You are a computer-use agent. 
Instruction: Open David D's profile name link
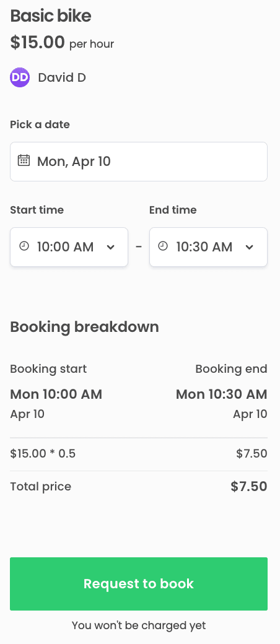pyautogui.click(x=62, y=77)
